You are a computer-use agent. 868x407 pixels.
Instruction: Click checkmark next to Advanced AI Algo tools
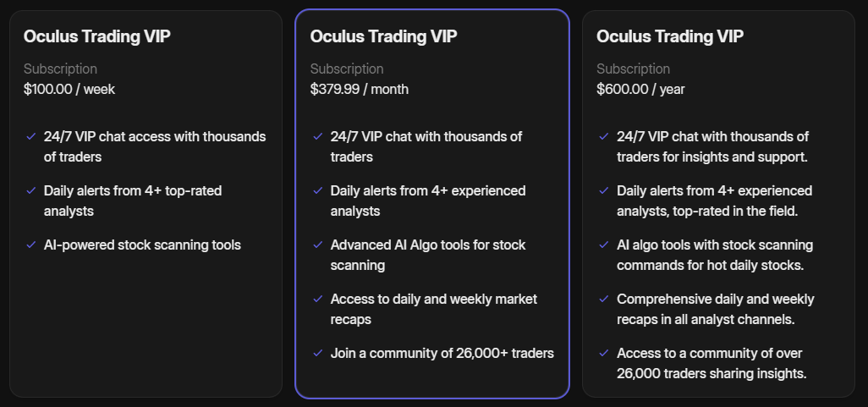tap(317, 245)
